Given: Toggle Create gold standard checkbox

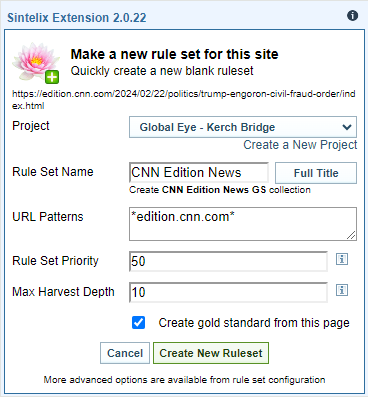Looking at the screenshot, I should click(138, 323).
